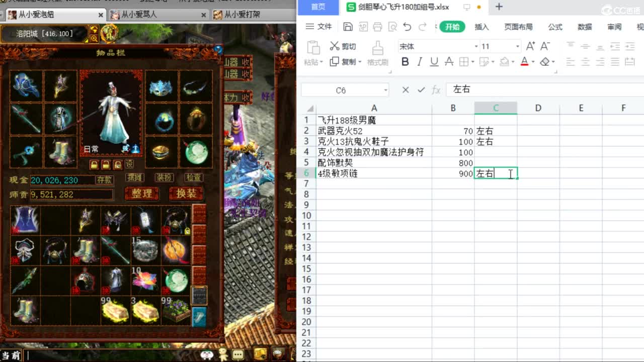Click the Format Painter (格式刷) brush

pyautogui.click(x=377, y=48)
